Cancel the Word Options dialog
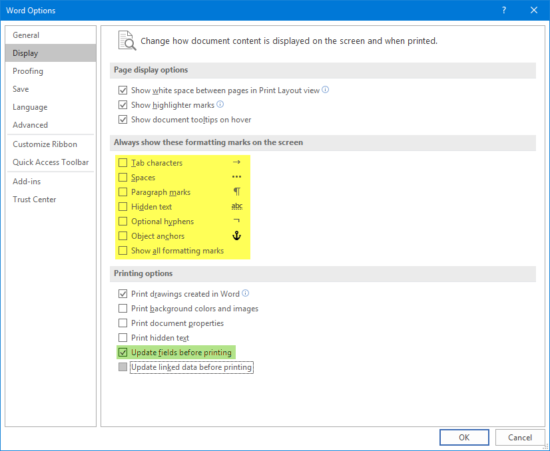 pos(520,437)
